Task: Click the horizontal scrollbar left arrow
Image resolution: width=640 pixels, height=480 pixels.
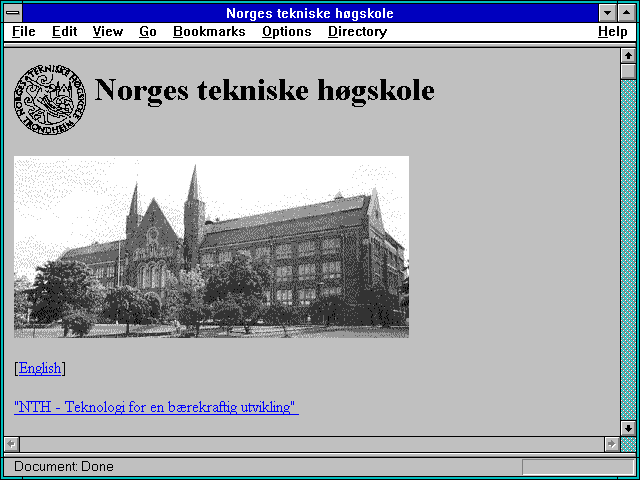Action: point(12,444)
